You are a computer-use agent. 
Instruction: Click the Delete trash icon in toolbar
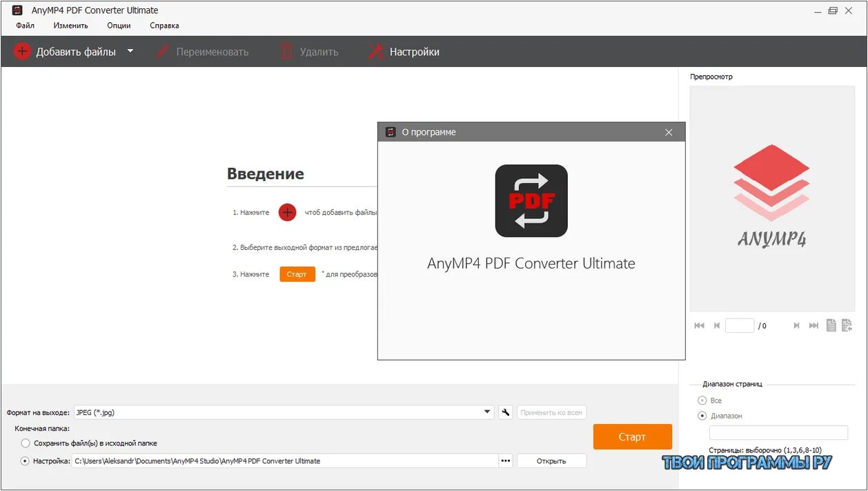286,51
